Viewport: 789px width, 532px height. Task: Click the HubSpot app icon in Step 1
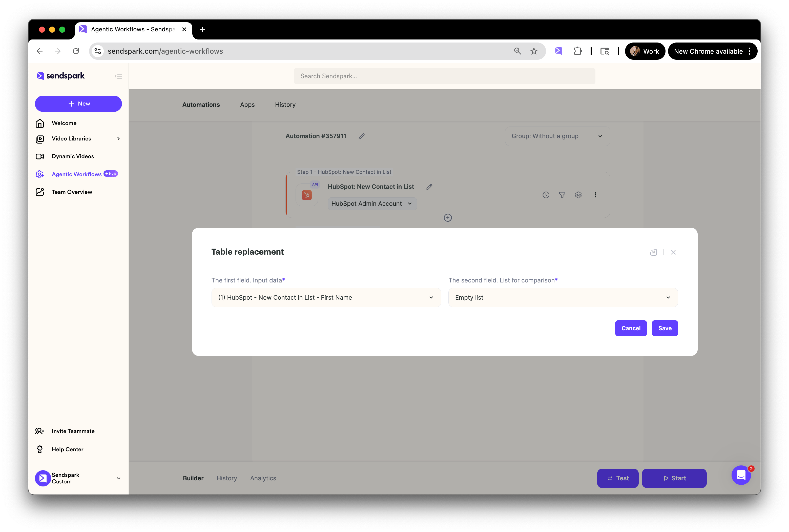(307, 195)
